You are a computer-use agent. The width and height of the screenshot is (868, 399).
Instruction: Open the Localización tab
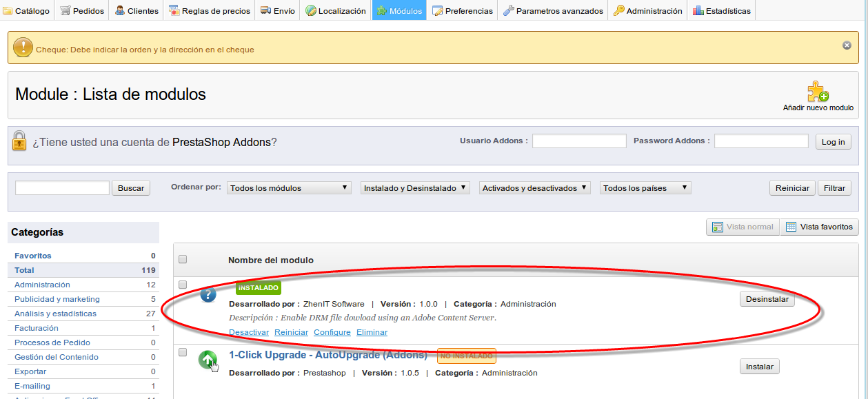point(336,10)
